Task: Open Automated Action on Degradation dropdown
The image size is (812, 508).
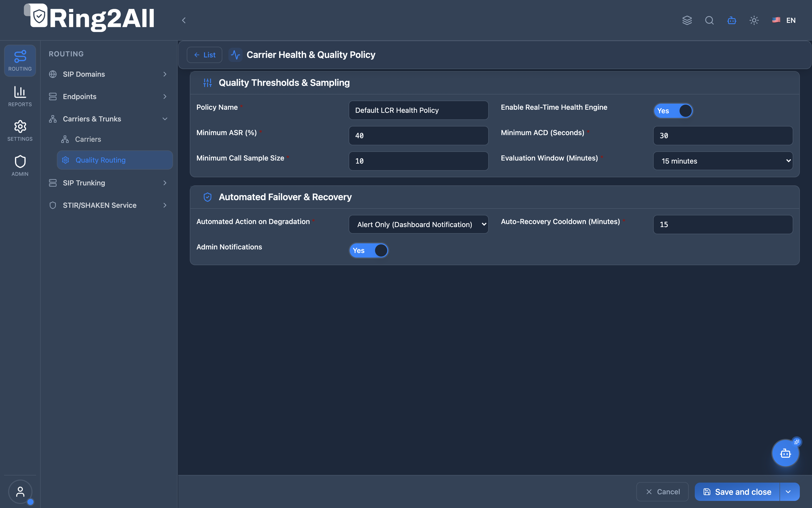Action: (x=418, y=225)
